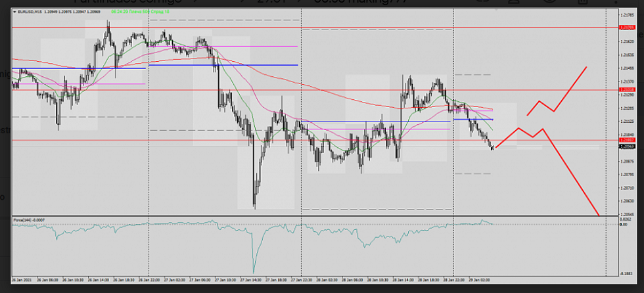Click the deep spike in Force indicator
Viewport: 644px width, 293px height.
[253, 268]
